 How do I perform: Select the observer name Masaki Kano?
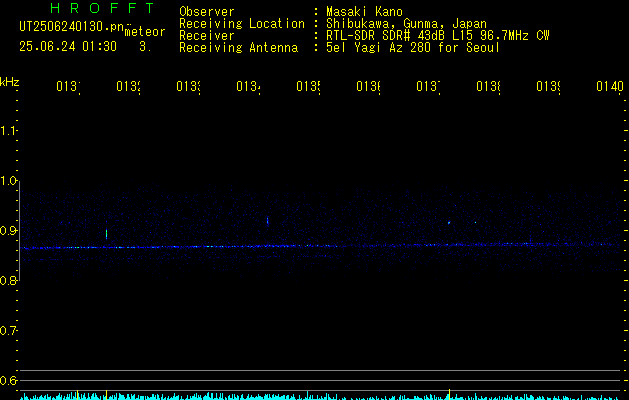click(x=364, y=12)
